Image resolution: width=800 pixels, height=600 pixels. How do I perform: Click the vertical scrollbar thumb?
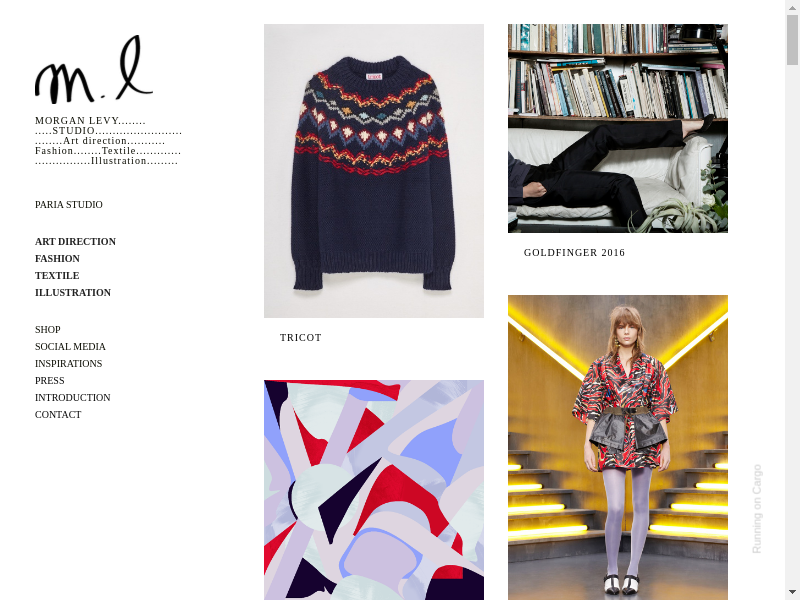pos(792,40)
